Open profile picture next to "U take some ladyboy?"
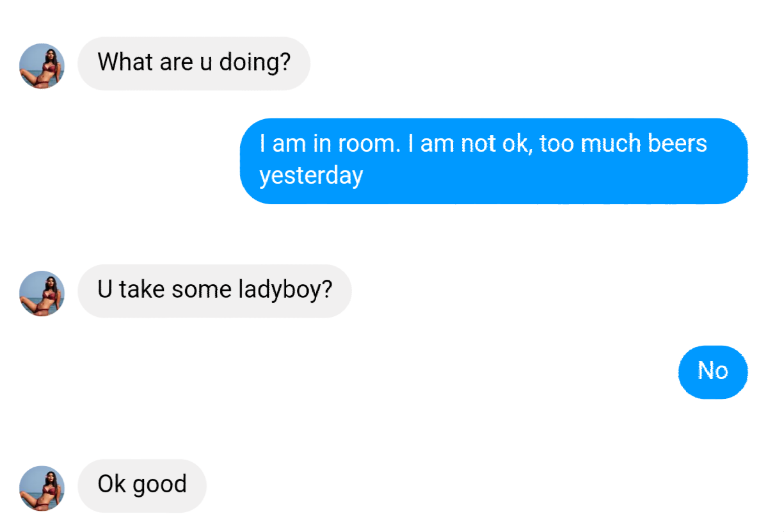Screen dimensions: 784x532 [x=42, y=293]
